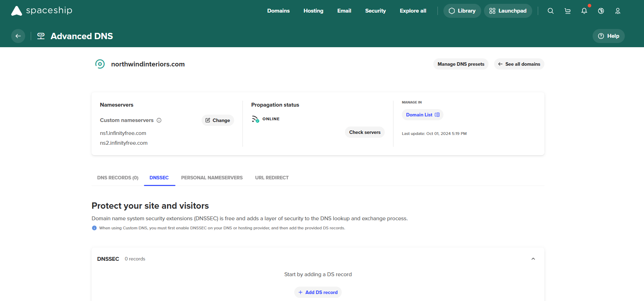This screenshot has height=301, width=644.
Task: Click the Add DS record button
Action: tap(318, 292)
